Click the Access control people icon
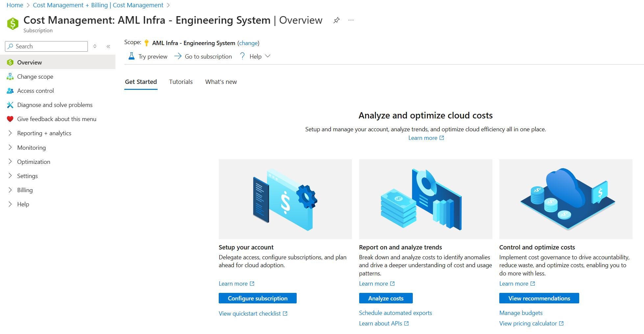Viewport: 644px width, 334px height. tap(10, 90)
